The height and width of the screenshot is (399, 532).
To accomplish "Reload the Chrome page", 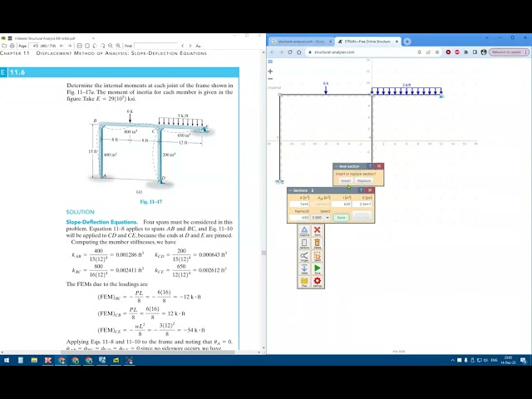I will tap(290, 52).
